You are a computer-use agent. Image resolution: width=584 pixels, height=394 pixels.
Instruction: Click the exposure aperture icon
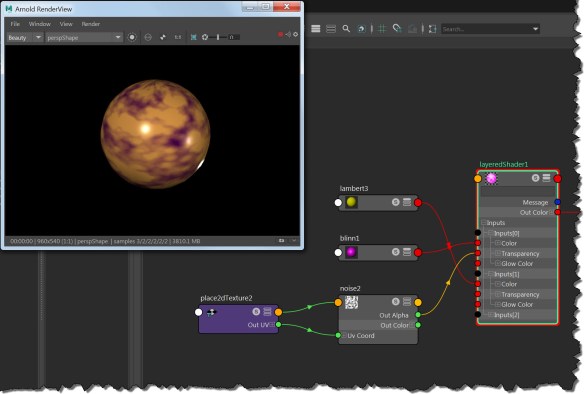pyautogui.click(x=204, y=37)
